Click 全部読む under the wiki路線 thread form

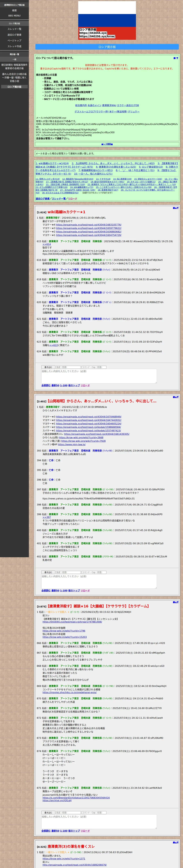pyautogui.click(x=46, y=386)
